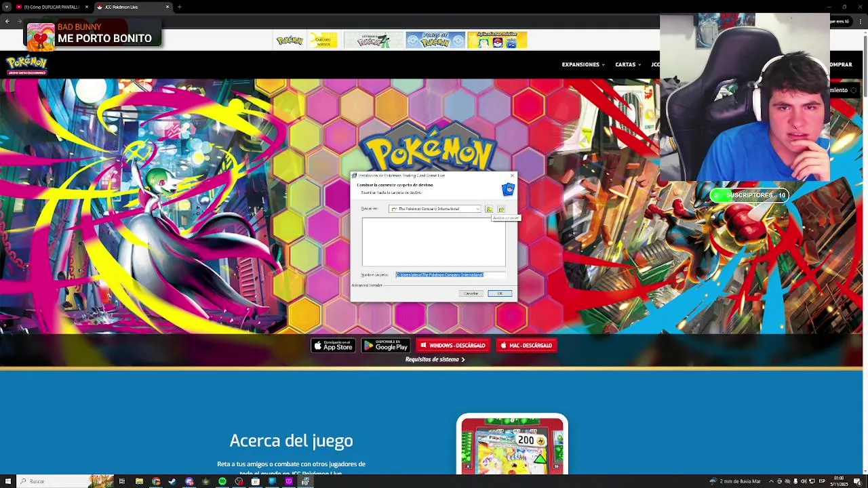Open the Leyendas Pokémon Z-A banner tile

(x=374, y=40)
